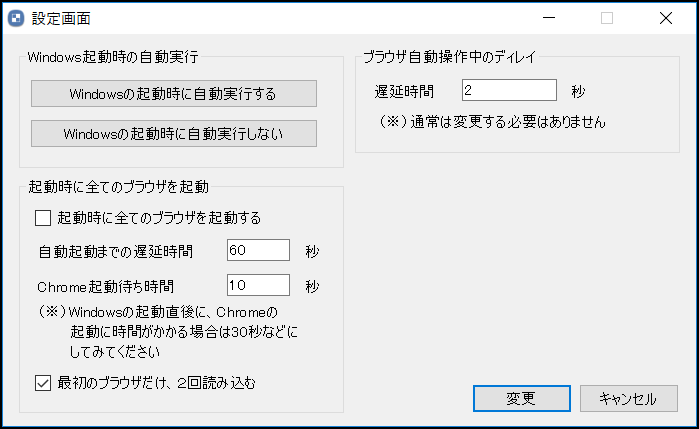Apply settings with the 変更 button

(521, 398)
